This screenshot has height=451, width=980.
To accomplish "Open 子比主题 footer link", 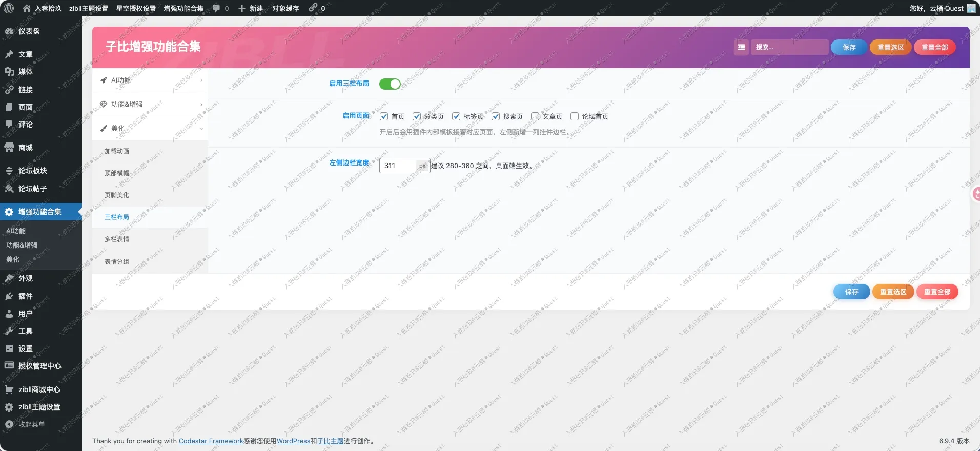I will coord(331,441).
